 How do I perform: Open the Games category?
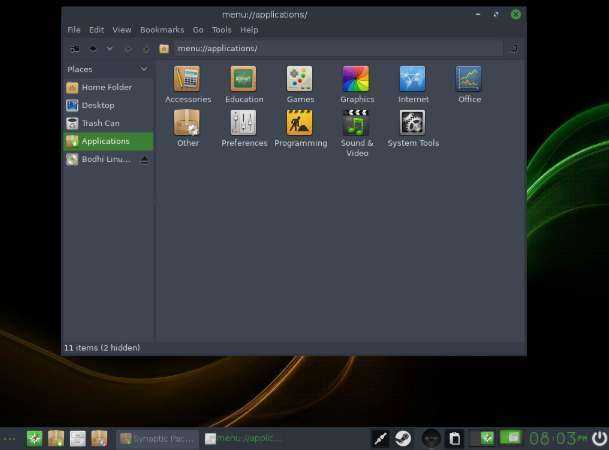[x=300, y=85]
